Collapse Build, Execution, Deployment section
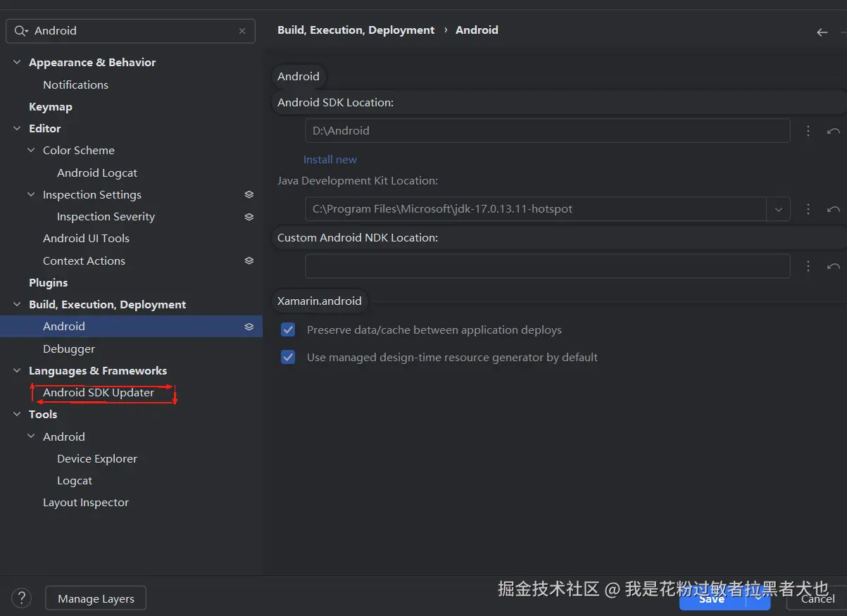 point(17,305)
